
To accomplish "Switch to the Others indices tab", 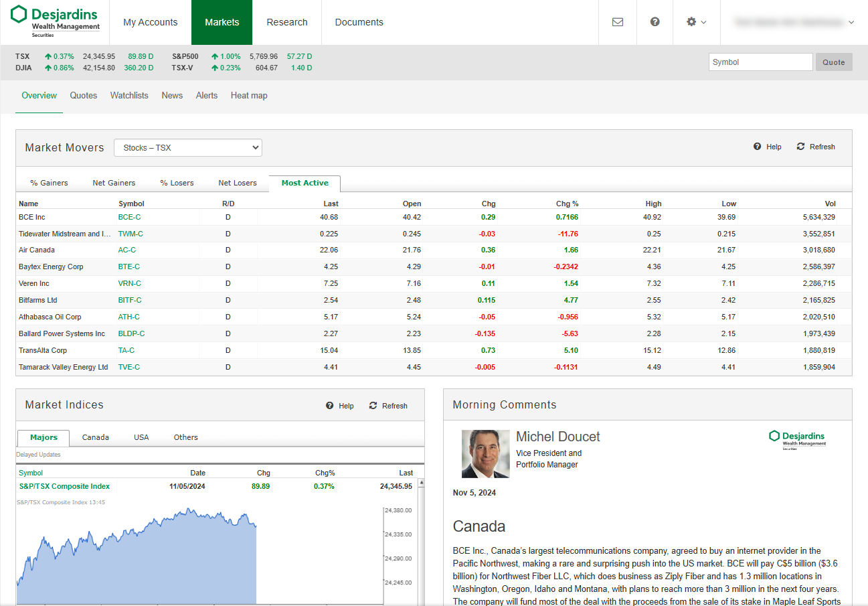I will click(186, 437).
